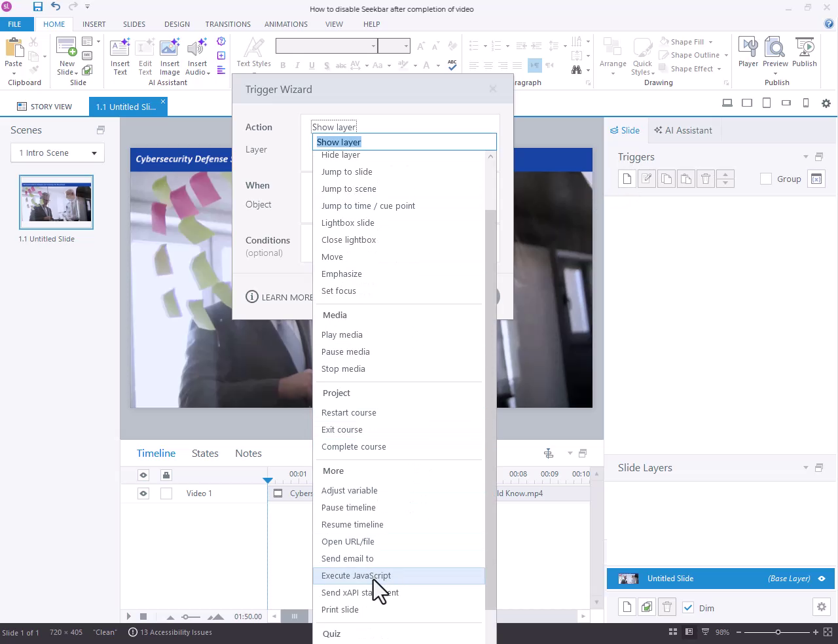Open the font name combo box
Image resolution: width=838 pixels, height=644 pixels.
[374, 46]
